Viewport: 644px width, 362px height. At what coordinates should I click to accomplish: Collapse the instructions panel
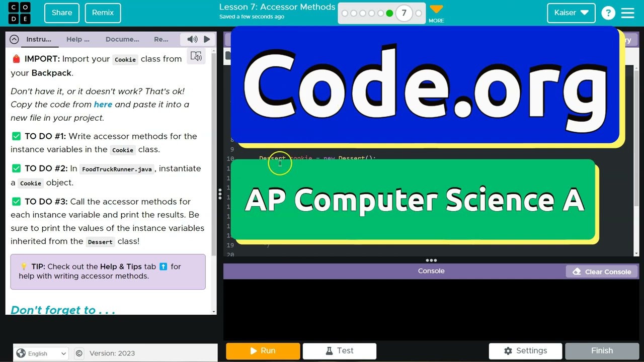click(14, 39)
